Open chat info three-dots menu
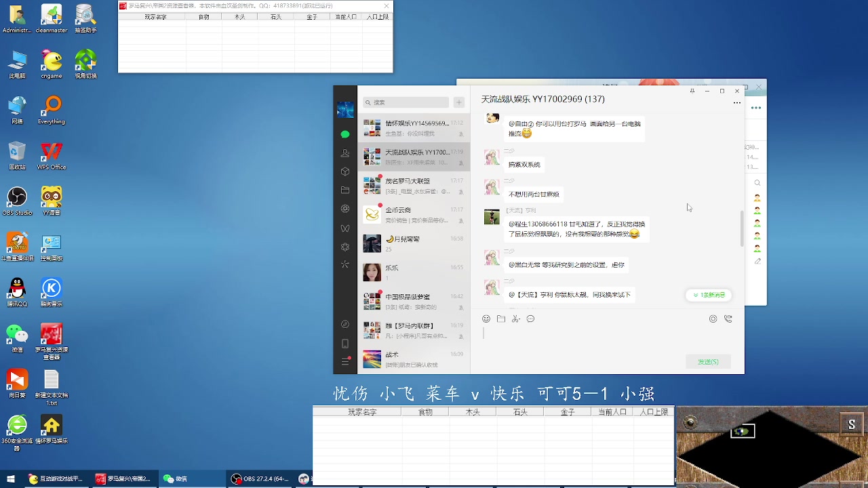 click(x=736, y=103)
